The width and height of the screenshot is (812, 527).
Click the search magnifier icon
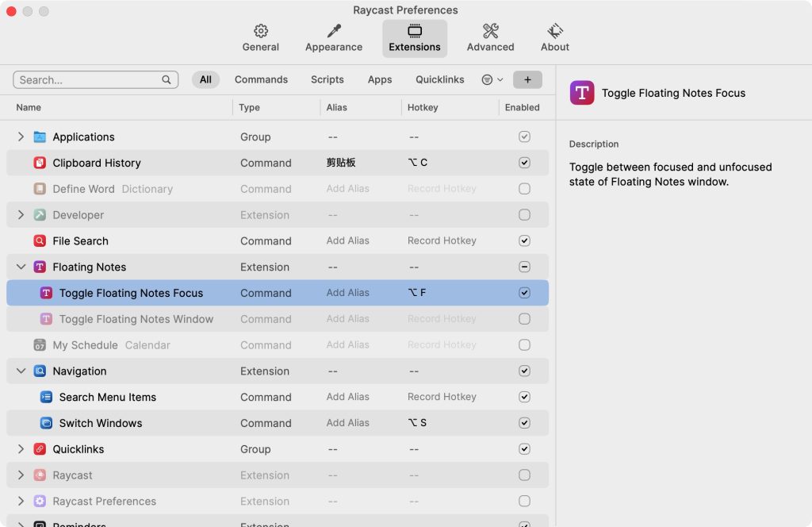[x=167, y=80]
